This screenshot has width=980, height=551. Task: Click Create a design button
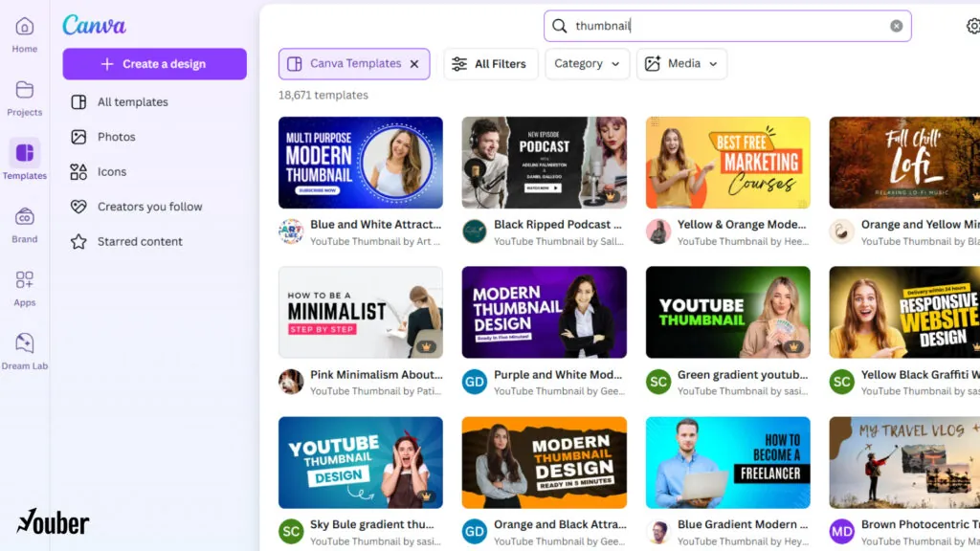[154, 64]
